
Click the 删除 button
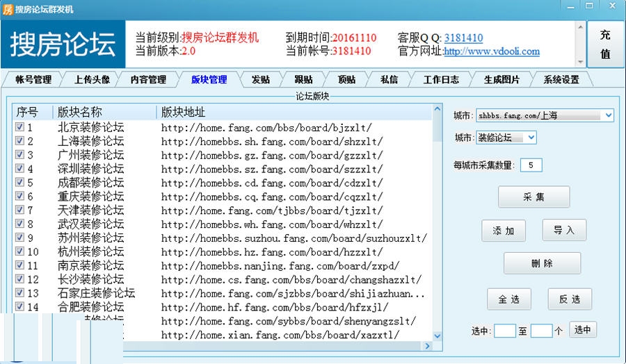point(542,263)
